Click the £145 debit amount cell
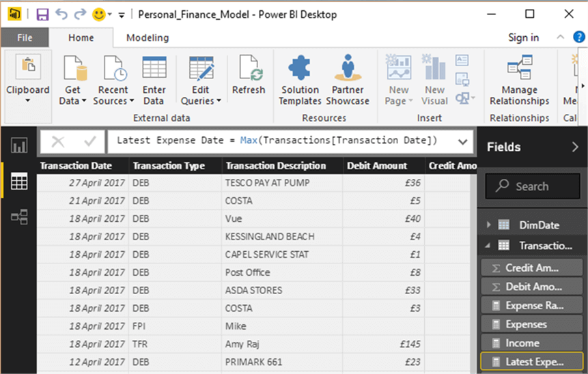The image size is (588, 374). (384, 344)
